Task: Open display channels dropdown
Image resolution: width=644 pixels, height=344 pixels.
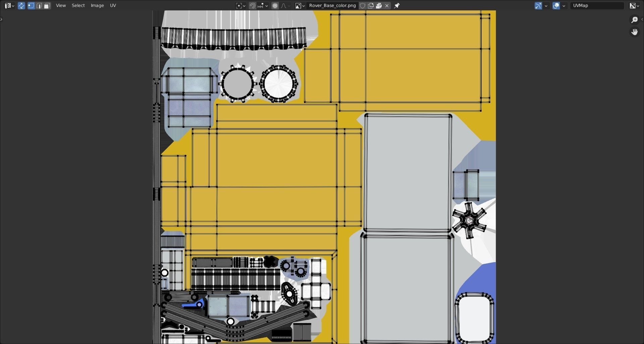Action: coord(634,5)
